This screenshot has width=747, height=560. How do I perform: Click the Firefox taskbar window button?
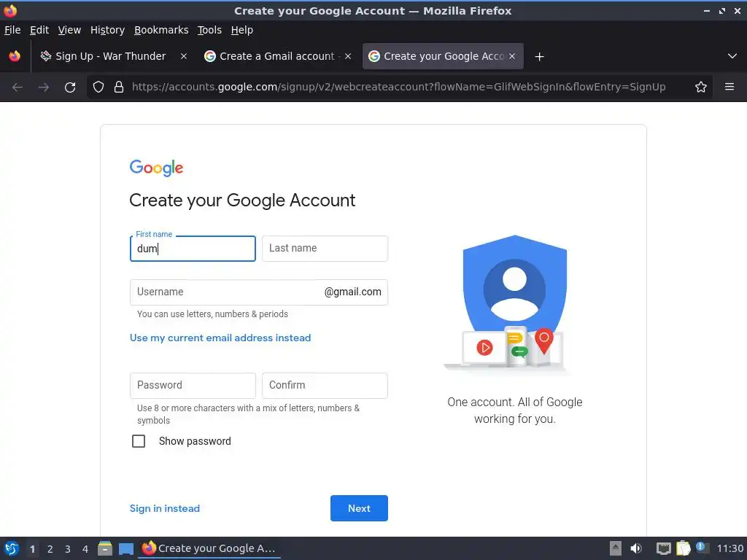coord(209,548)
